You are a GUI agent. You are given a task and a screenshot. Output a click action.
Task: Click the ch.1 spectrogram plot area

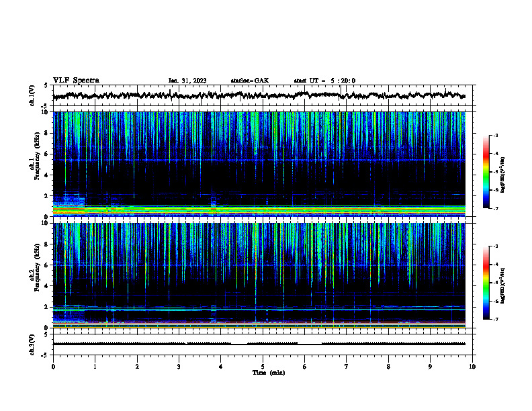coord(263,164)
